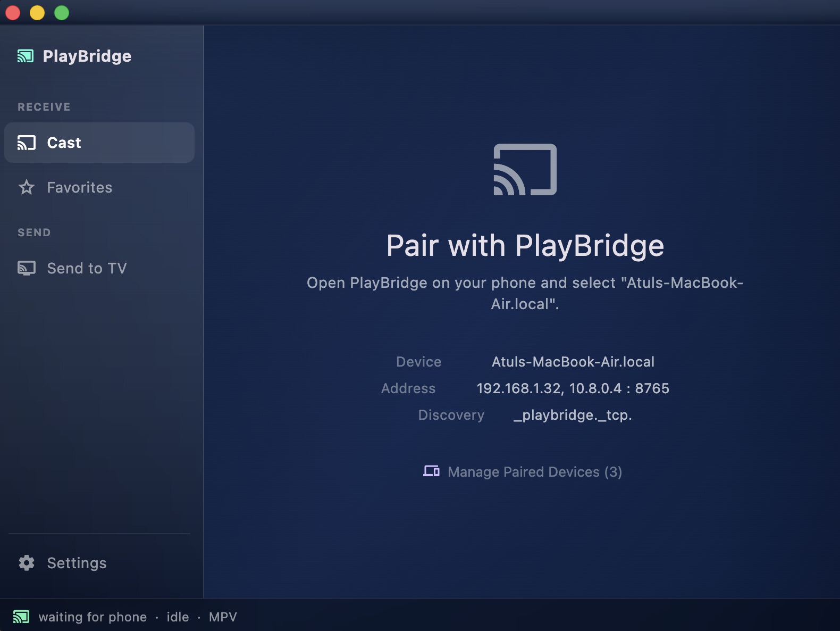Viewport: 840px width, 631px height.
Task: Click the PlayBridge app title text
Action: click(x=87, y=56)
